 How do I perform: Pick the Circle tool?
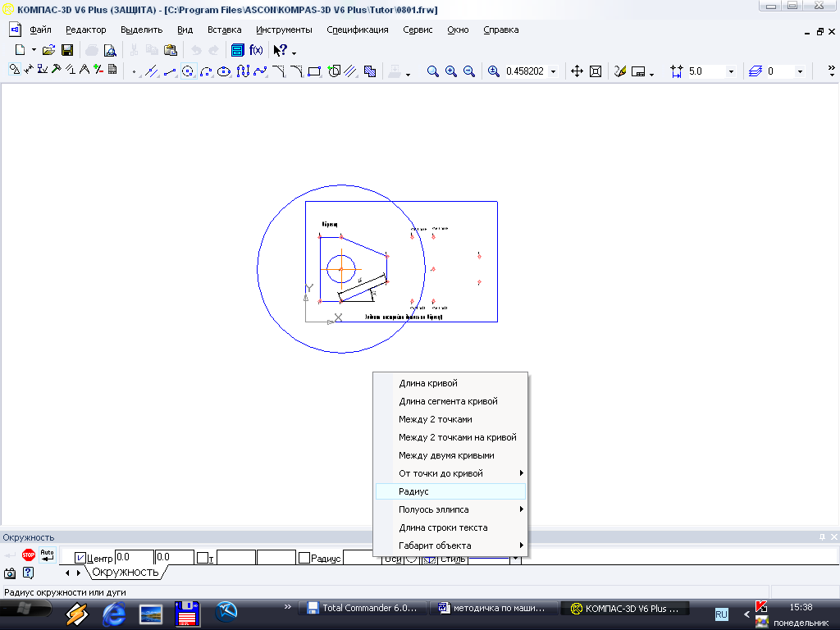pos(188,71)
